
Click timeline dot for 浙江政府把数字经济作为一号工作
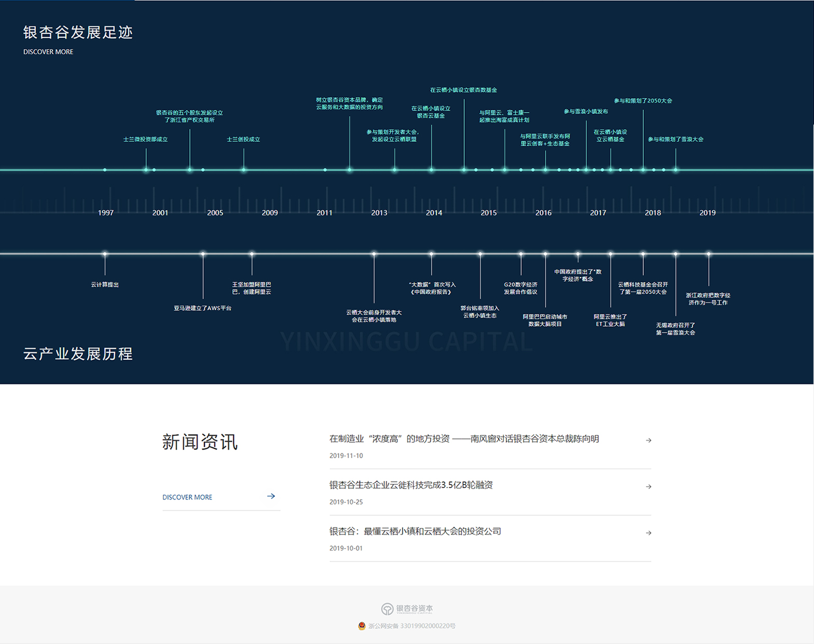[x=708, y=254]
